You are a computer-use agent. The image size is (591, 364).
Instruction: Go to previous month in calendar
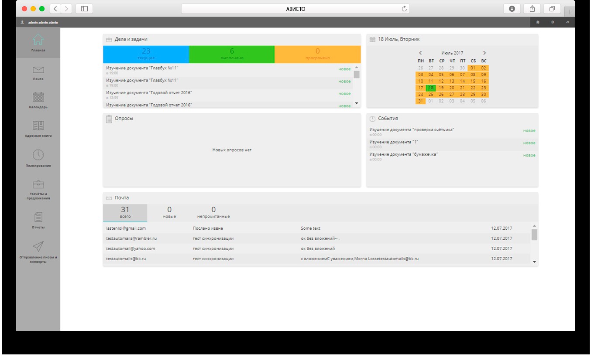(x=420, y=53)
